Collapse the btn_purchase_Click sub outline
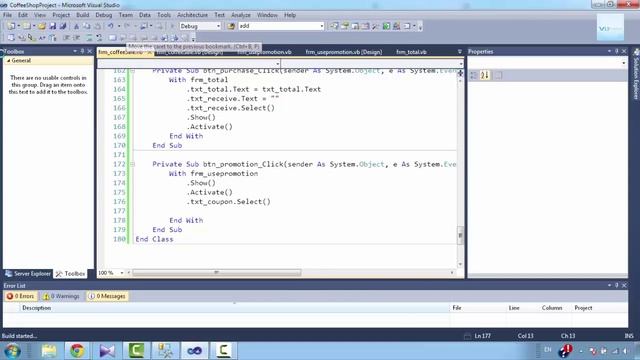The image size is (640, 360). click(x=132, y=71)
